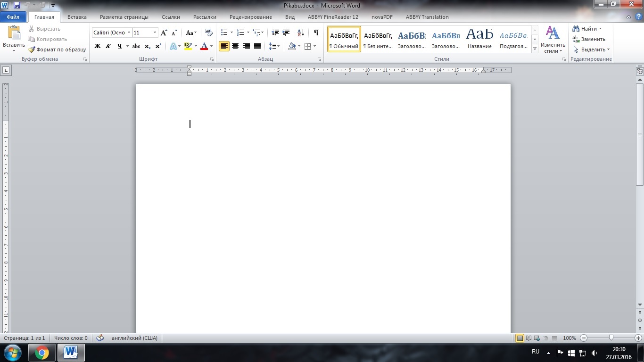Click the Clear Formatting icon
The height and width of the screenshot is (362, 644).
[208, 33]
